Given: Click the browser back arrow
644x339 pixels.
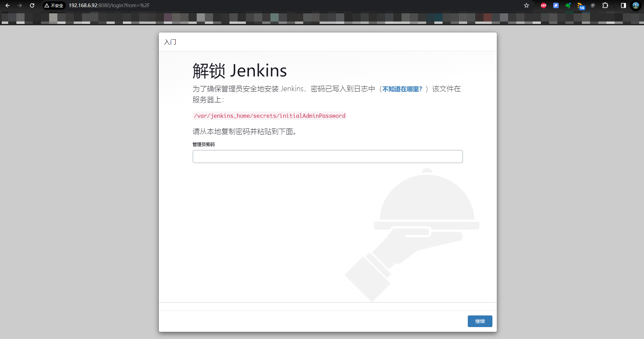Looking at the screenshot, I should pyautogui.click(x=8, y=5).
